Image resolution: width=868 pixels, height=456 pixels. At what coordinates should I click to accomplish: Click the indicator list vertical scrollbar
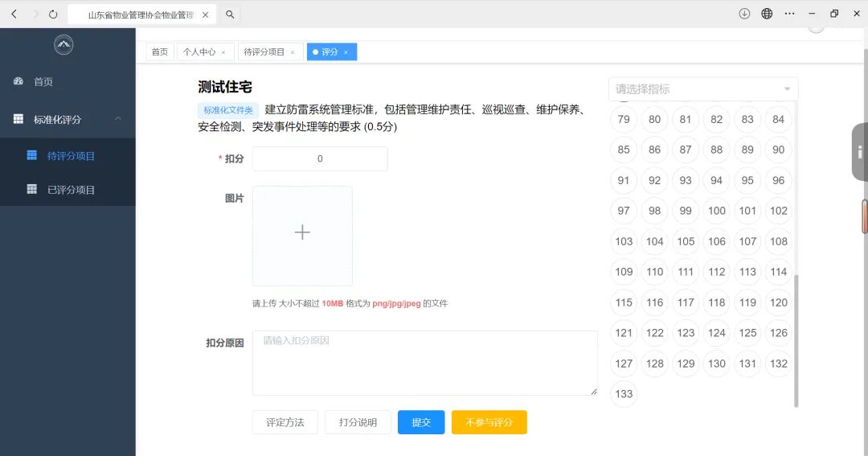[796, 341]
